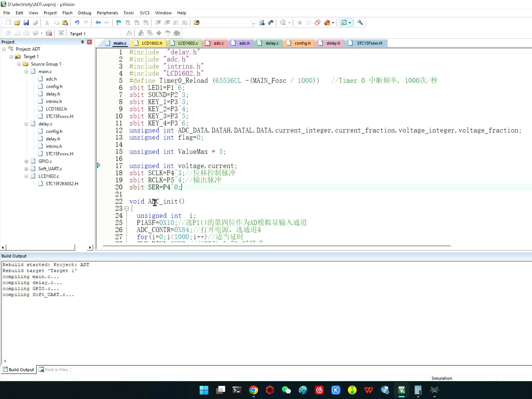Open the Peripherals menu
The image size is (532, 399).
click(x=107, y=12)
